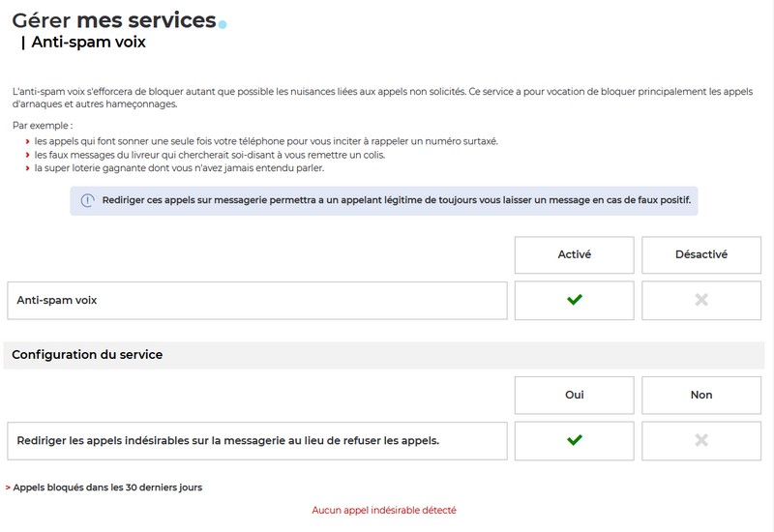Click the 'Gérer mes services' page title
The height and width of the screenshot is (532, 774).
pos(113,19)
